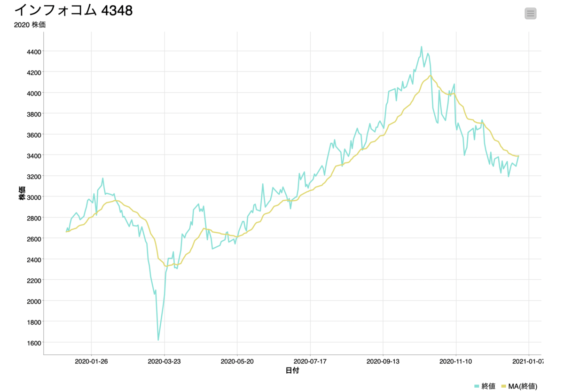Viewport: 564px width, 392px height.
Task: Open the chart context menu hamburger icon
Action: [531, 14]
